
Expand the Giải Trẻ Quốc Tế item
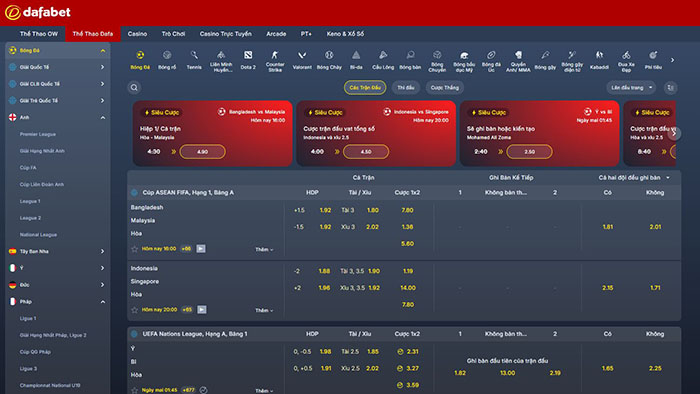click(x=103, y=100)
